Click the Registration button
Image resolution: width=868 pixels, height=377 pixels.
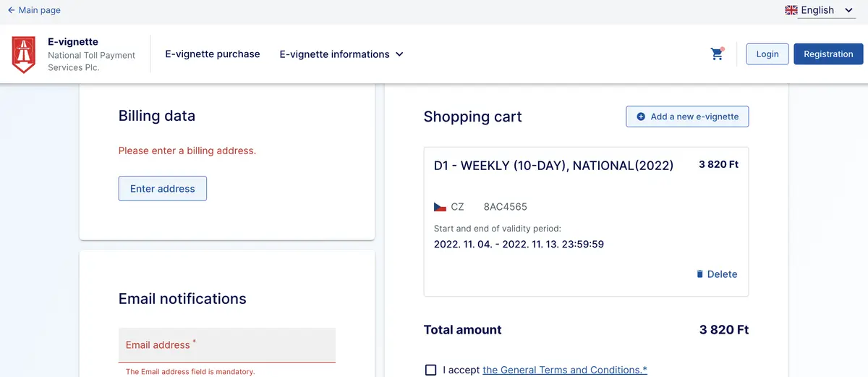[x=828, y=54]
